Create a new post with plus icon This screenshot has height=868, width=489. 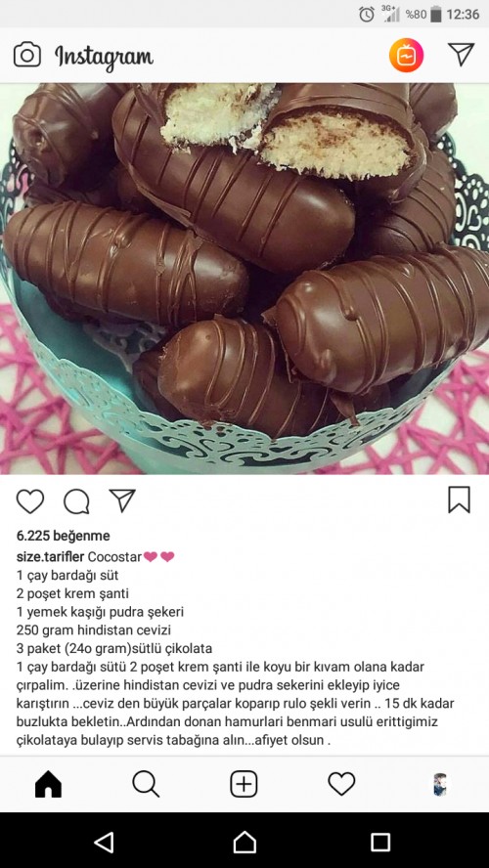[244, 784]
